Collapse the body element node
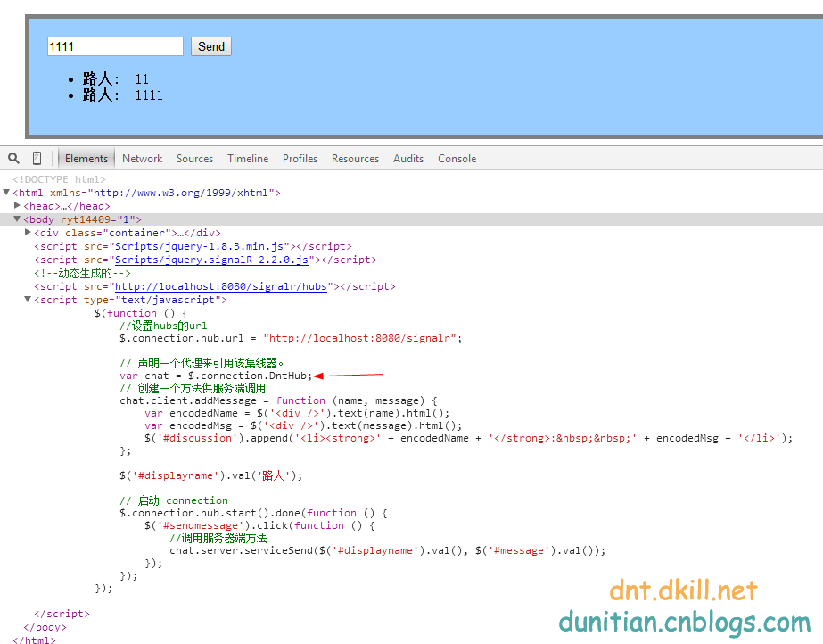This screenshot has width=823, height=644. pyautogui.click(x=17, y=219)
